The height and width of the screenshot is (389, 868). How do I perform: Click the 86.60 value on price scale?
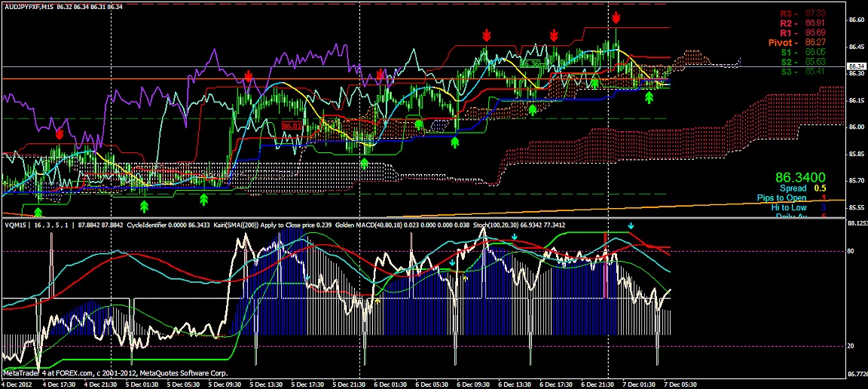(856, 20)
